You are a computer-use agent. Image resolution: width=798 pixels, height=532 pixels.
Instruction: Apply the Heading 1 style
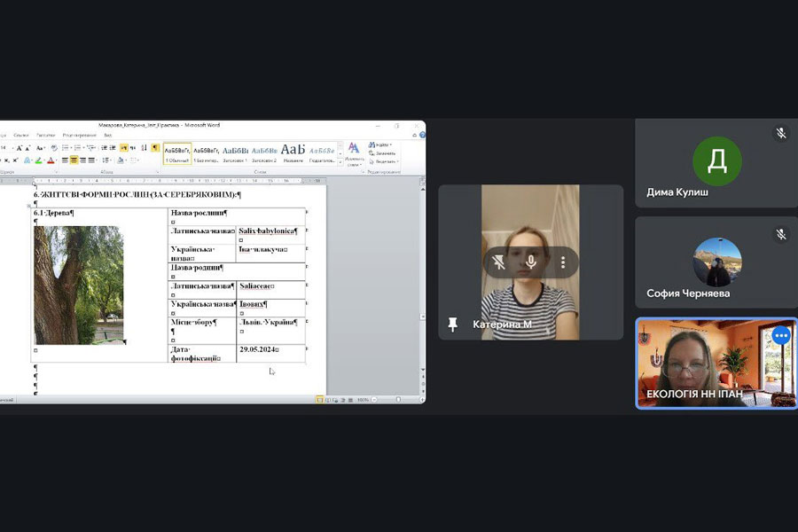coord(235,153)
